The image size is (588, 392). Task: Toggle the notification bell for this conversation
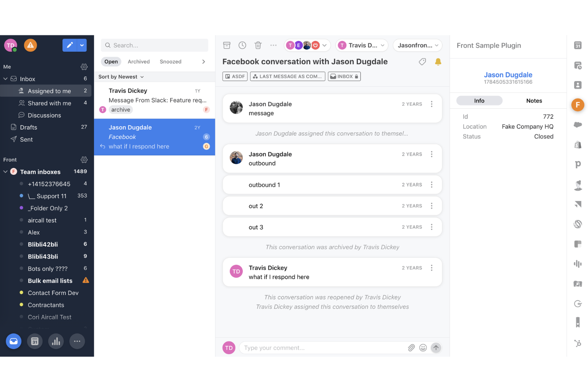[x=438, y=62]
